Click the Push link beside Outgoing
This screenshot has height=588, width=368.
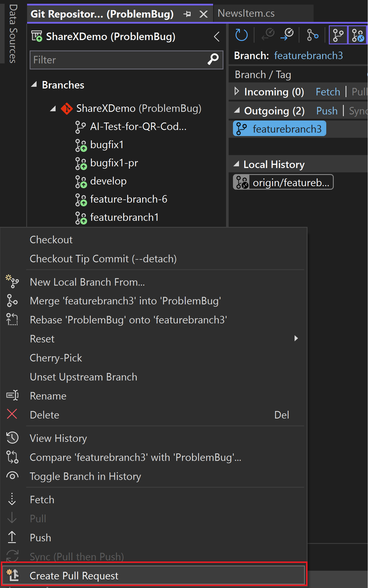(x=327, y=111)
